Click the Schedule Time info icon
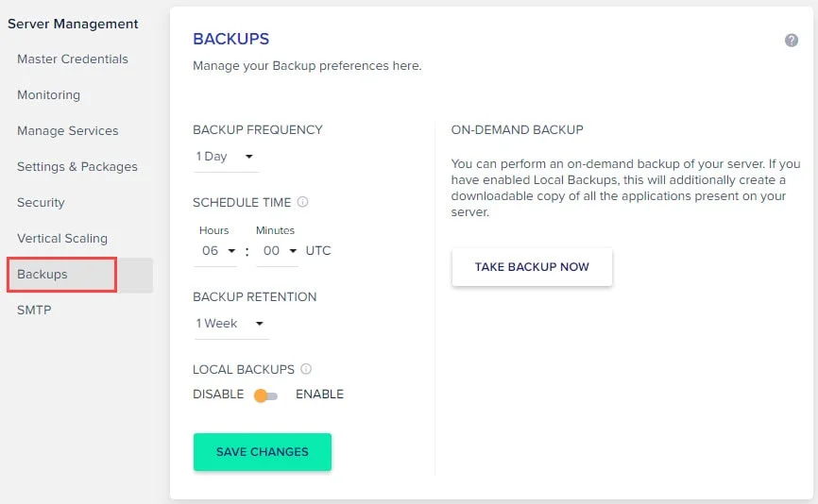 [x=302, y=202]
